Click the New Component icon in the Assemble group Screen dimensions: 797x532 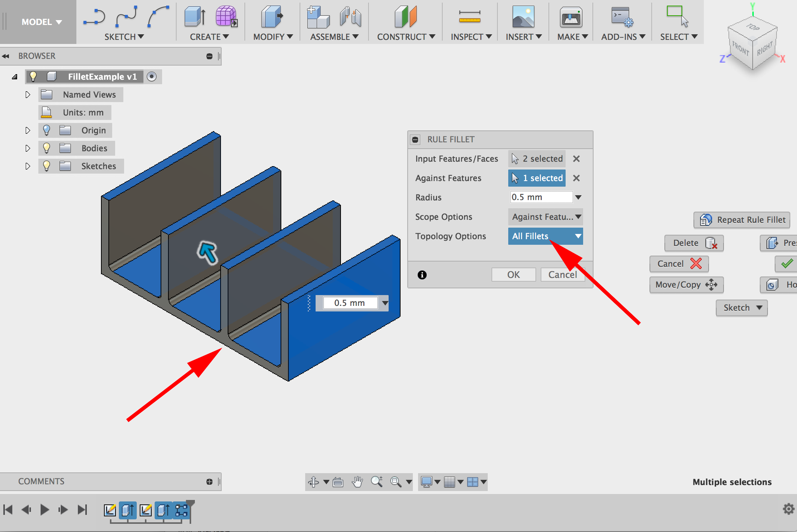click(x=318, y=17)
